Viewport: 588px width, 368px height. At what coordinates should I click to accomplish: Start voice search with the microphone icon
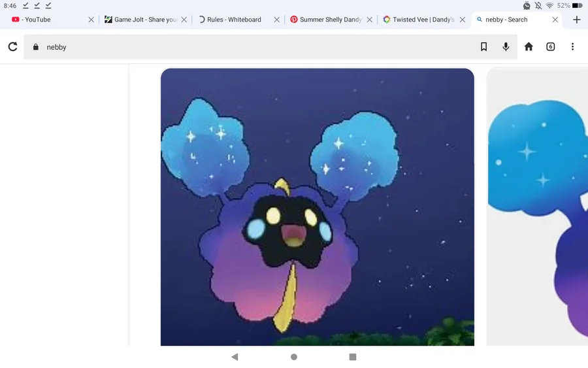click(x=506, y=46)
